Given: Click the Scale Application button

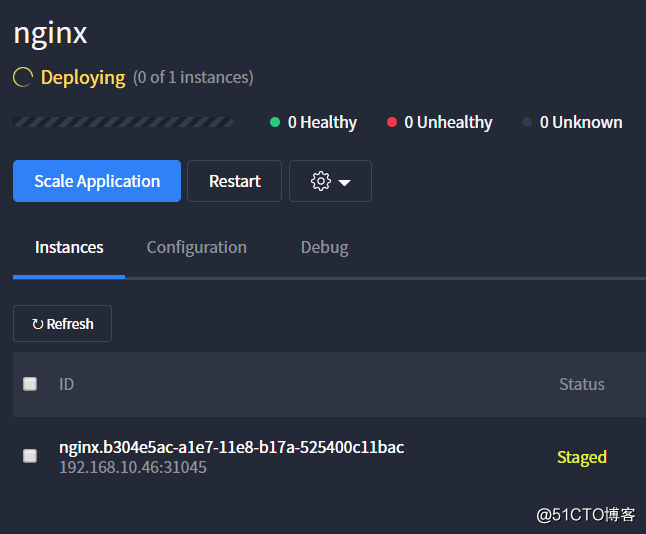Looking at the screenshot, I should coord(97,181).
